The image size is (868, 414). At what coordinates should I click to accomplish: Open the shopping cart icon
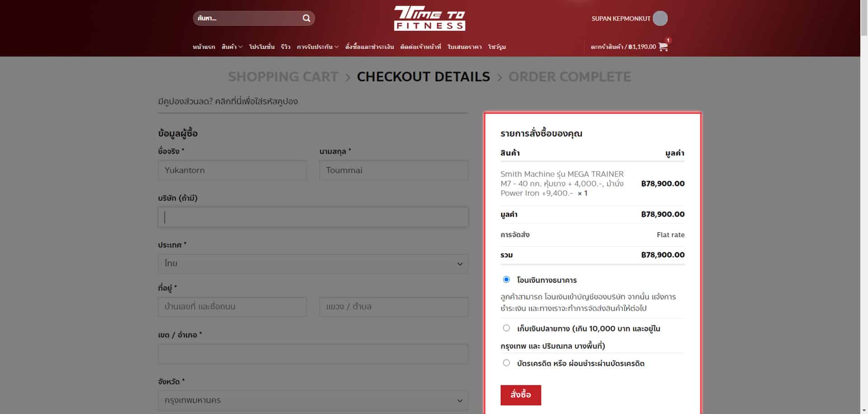(x=663, y=47)
